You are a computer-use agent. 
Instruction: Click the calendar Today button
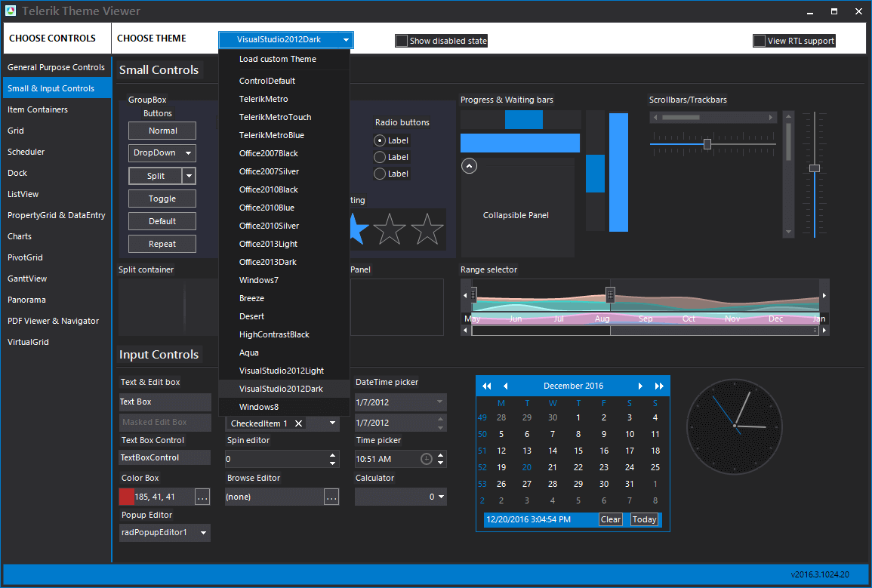644,519
